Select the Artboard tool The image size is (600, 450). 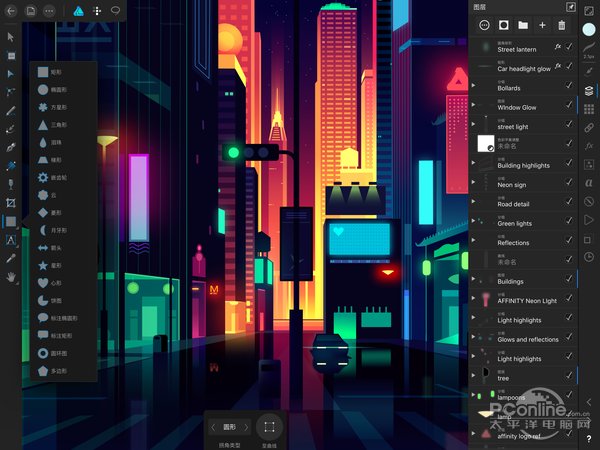(x=11, y=56)
